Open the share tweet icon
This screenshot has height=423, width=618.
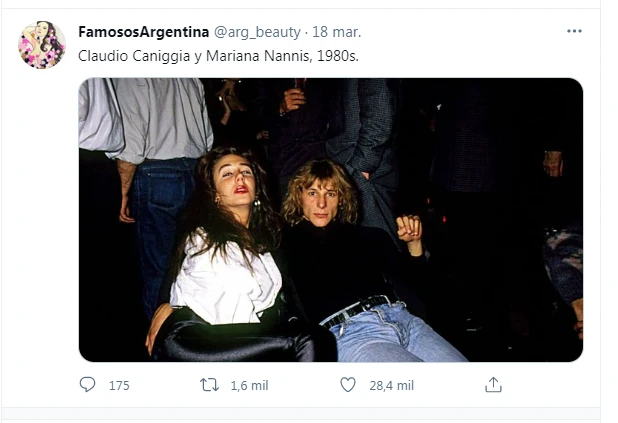[x=493, y=385]
